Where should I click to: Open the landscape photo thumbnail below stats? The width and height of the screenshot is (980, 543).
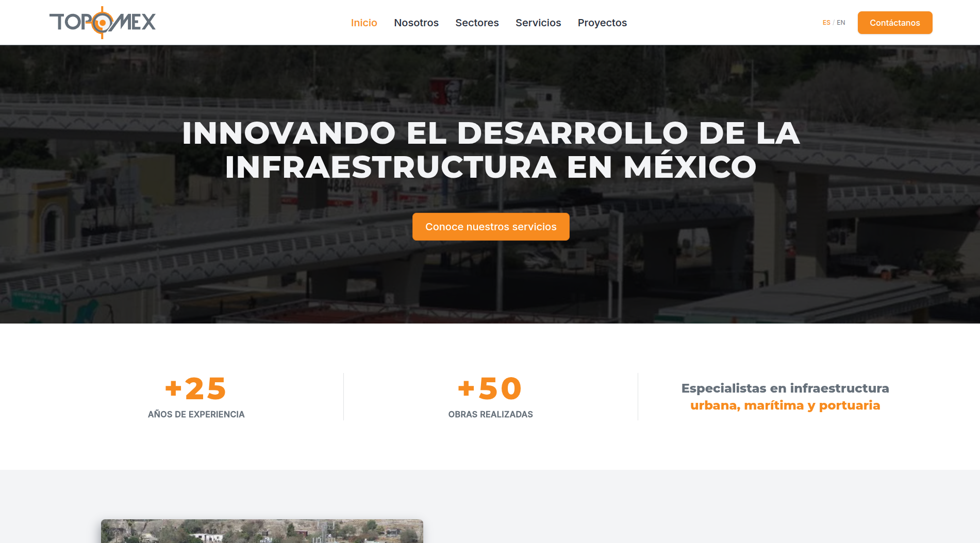(x=262, y=531)
